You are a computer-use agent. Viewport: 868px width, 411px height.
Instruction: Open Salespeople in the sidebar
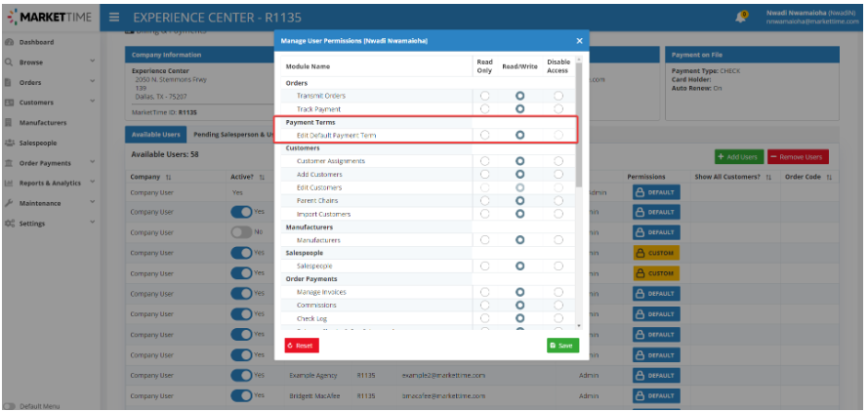coord(38,143)
